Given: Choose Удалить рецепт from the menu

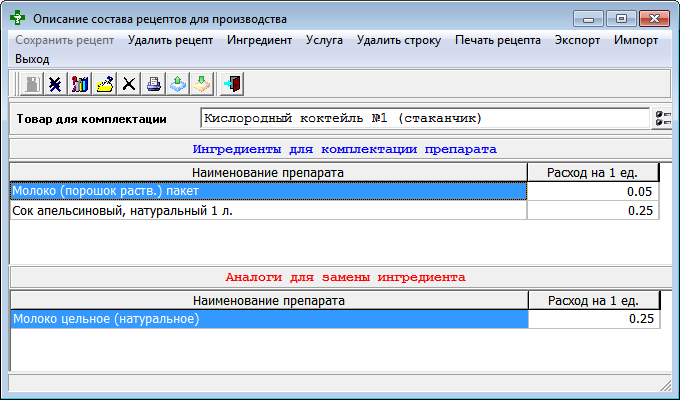Looking at the screenshot, I should 170,40.
